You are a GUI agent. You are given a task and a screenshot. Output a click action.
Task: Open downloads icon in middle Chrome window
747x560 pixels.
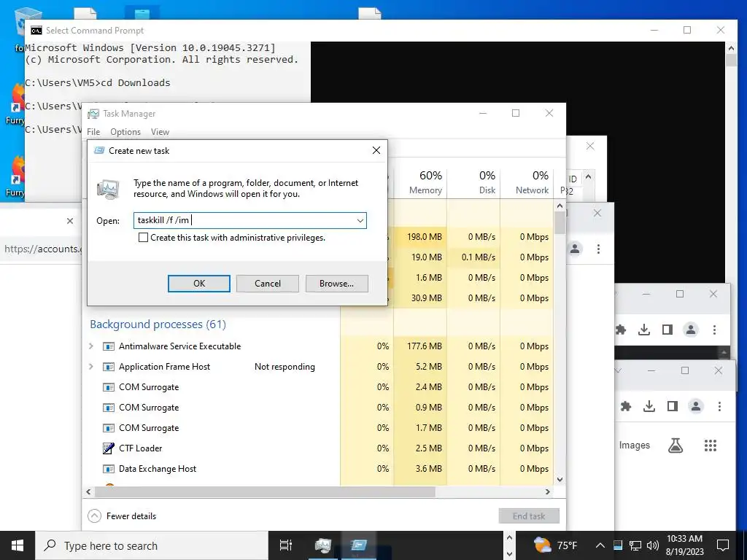tap(644, 330)
